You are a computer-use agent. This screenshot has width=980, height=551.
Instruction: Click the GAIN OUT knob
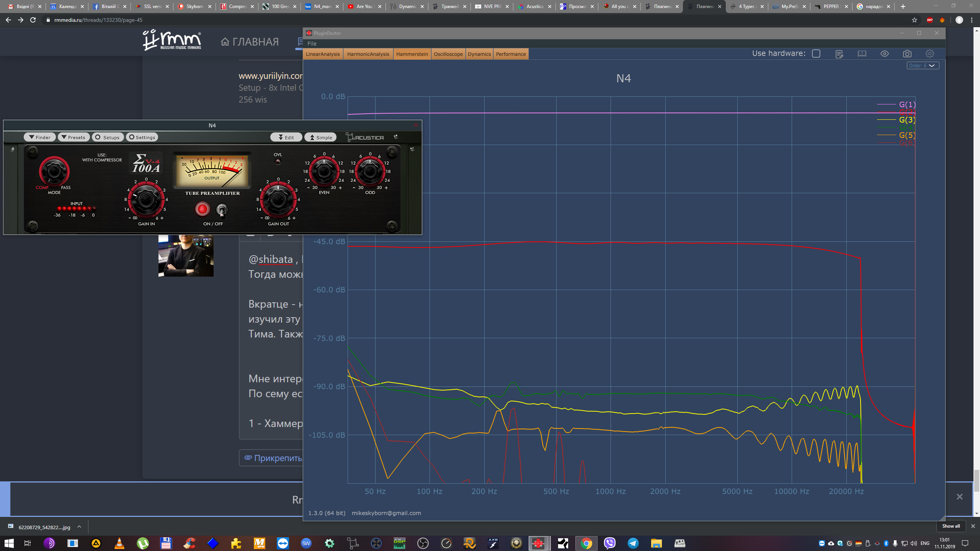pos(278,199)
